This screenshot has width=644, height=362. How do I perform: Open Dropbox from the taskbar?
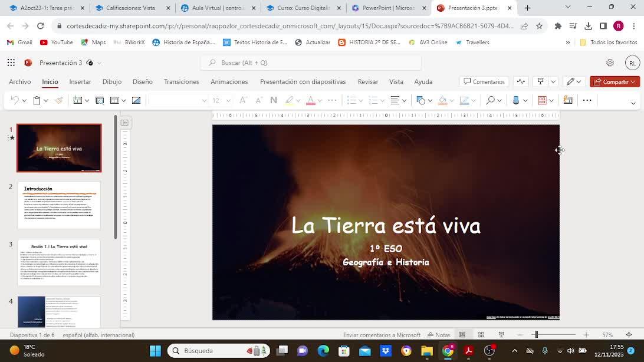pyautogui.click(x=386, y=351)
